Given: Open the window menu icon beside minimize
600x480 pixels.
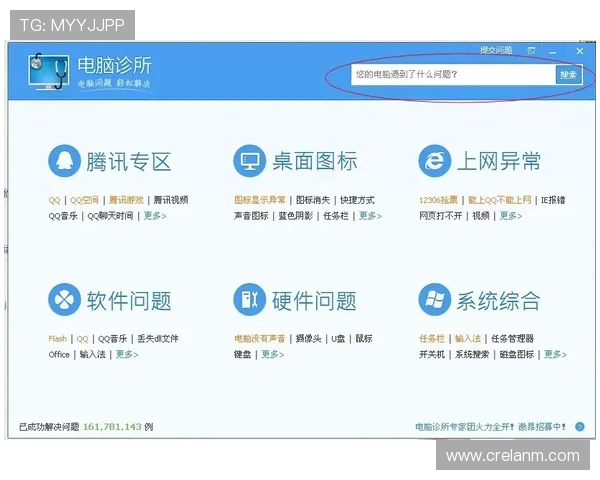Looking at the screenshot, I should click(x=531, y=51).
